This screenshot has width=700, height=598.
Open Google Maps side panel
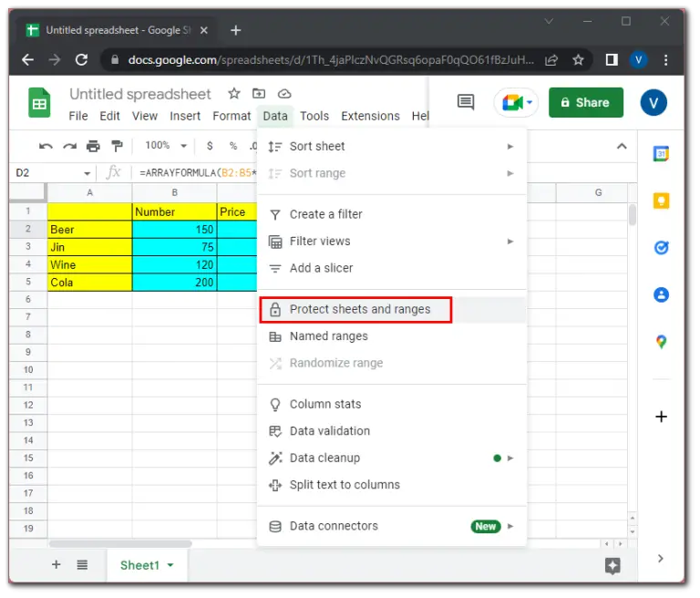661,342
